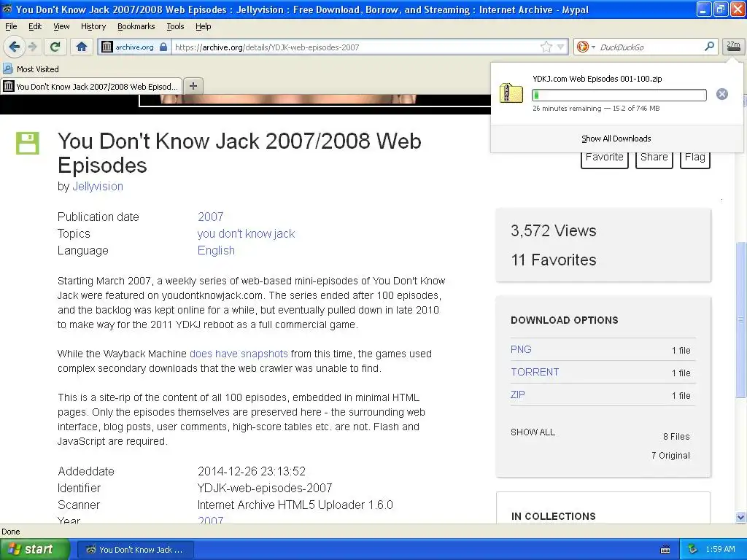
Task: Click the network tray icon
Action: [693, 550]
